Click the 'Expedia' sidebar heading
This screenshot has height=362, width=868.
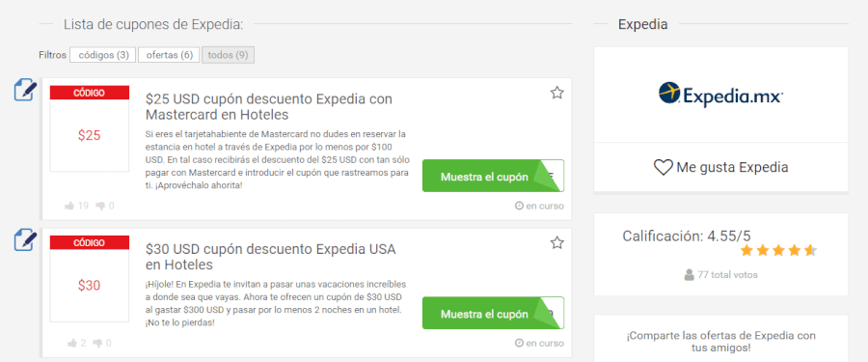click(x=642, y=24)
